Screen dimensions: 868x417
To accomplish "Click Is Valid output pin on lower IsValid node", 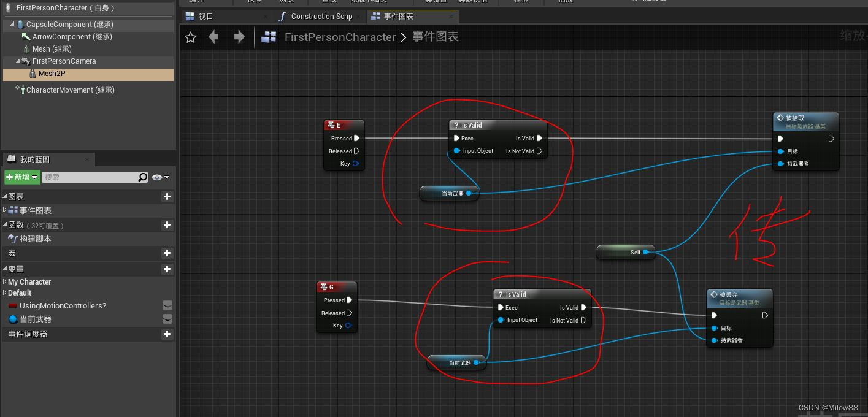I will pyautogui.click(x=584, y=308).
